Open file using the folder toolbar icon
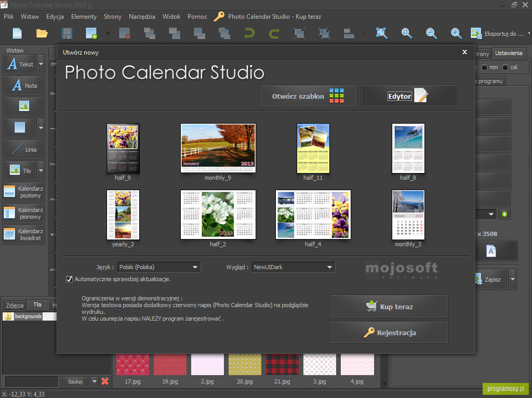 click(x=42, y=33)
